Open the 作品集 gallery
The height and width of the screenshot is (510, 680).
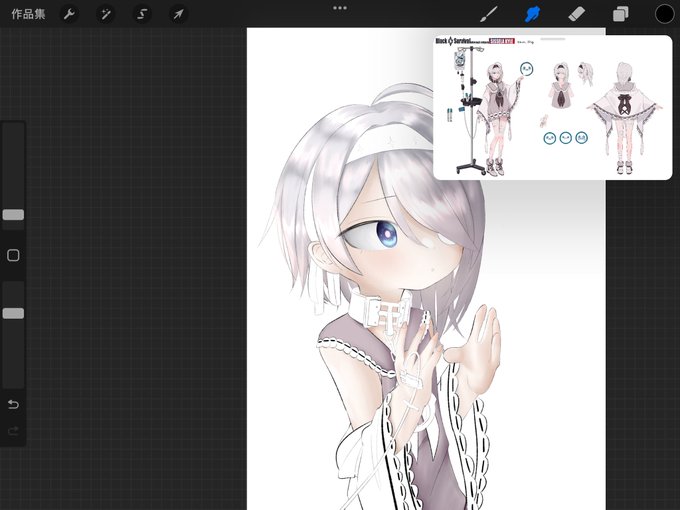[x=28, y=14]
